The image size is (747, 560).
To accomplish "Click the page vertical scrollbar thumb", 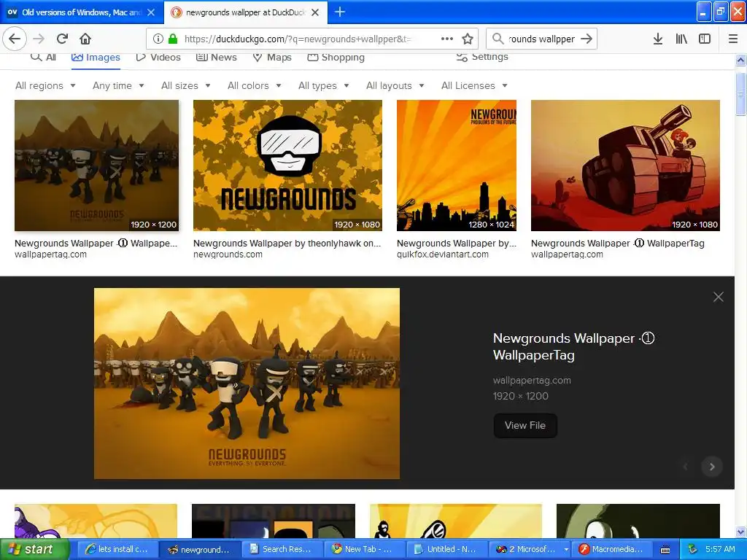I will pos(740,94).
